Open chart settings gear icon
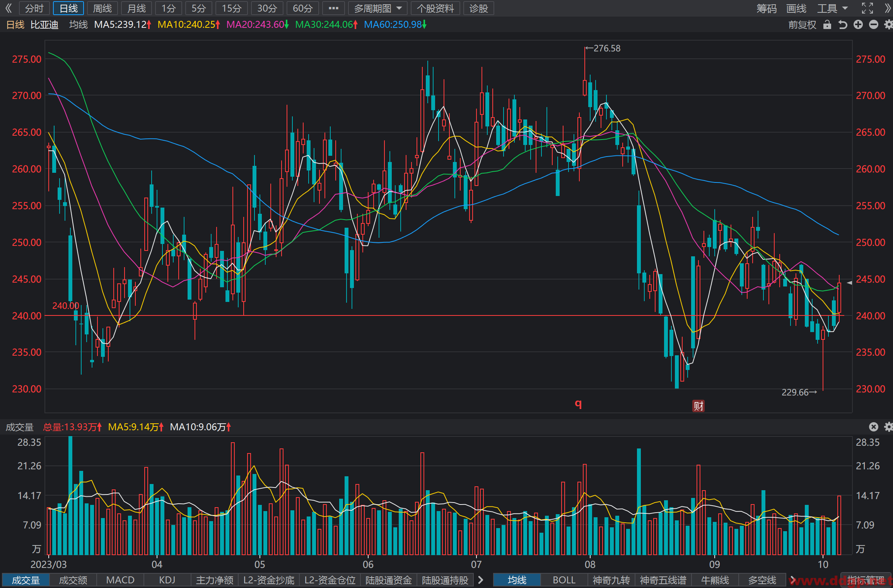Image resolution: width=893 pixels, height=588 pixels. [888, 25]
